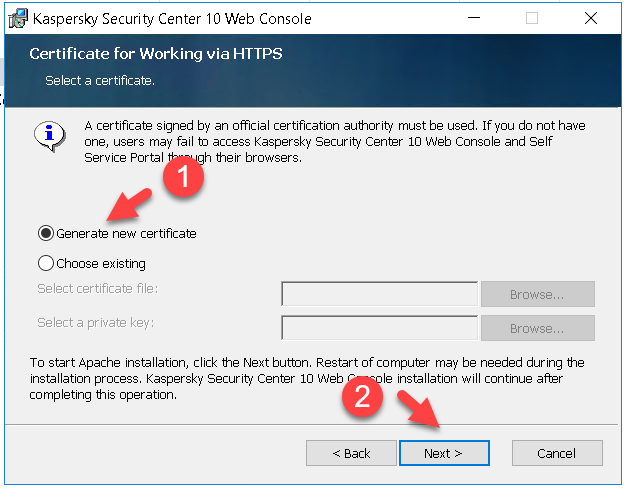Continue installation with the Next button
This screenshot has width=628, height=489.
444,453
